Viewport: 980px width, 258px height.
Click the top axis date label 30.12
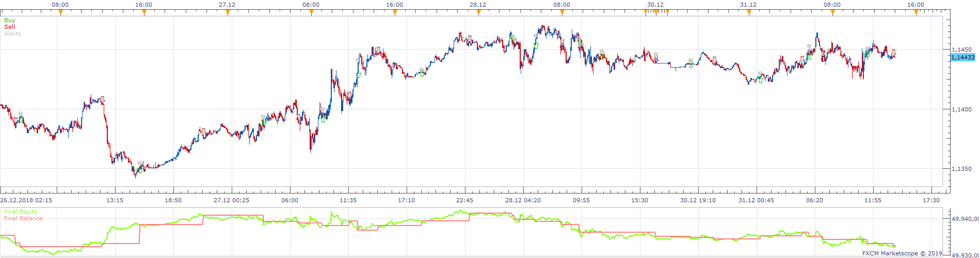pyautogui.click(x=655, y=5)
